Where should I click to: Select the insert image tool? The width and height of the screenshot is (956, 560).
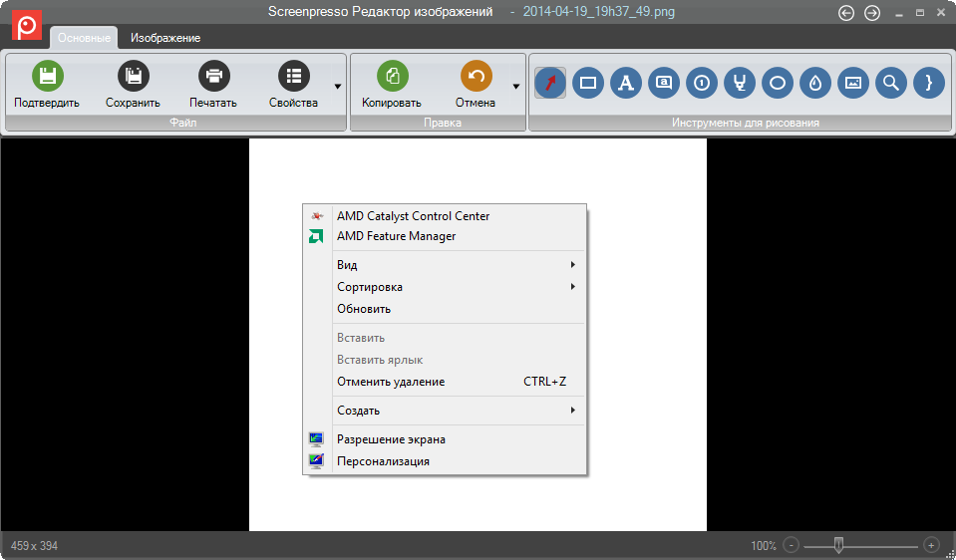853,83
